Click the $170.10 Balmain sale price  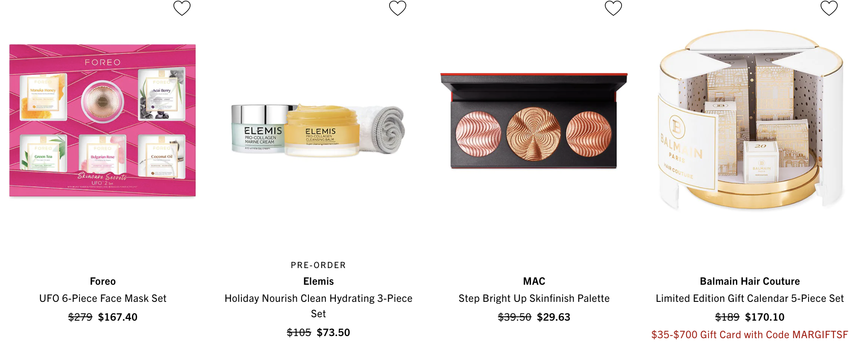point(765,317)
